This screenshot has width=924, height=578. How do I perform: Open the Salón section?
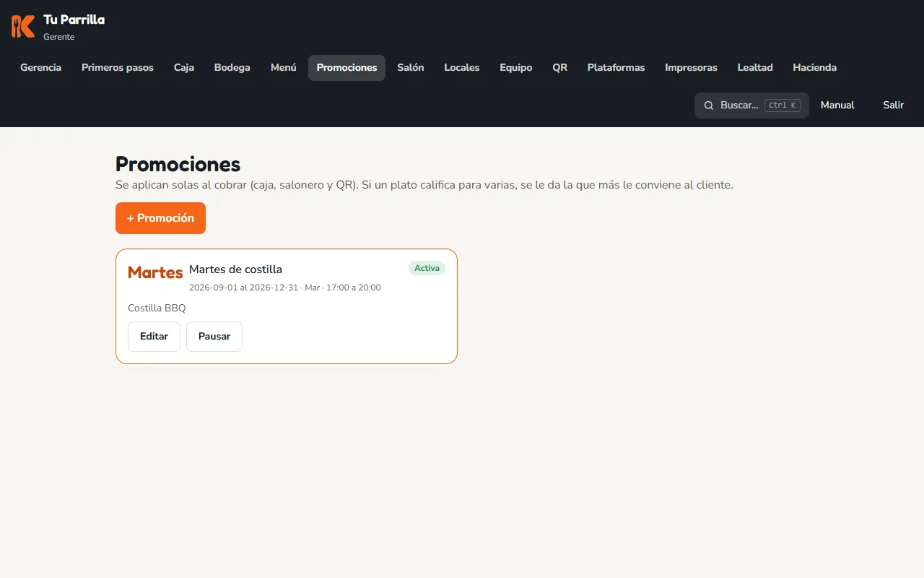click(x=411, y=68)
